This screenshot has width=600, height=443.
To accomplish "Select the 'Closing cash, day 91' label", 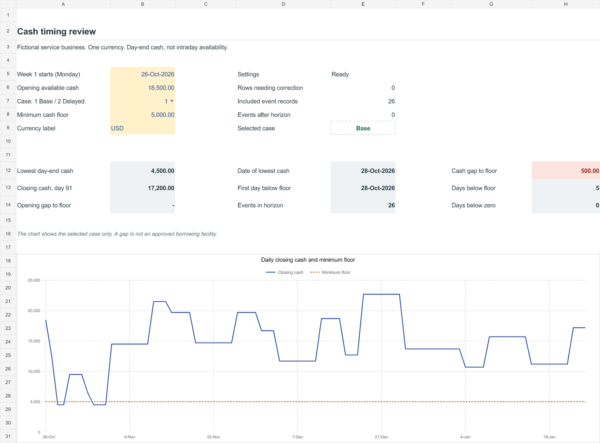I will pos(44,188).
